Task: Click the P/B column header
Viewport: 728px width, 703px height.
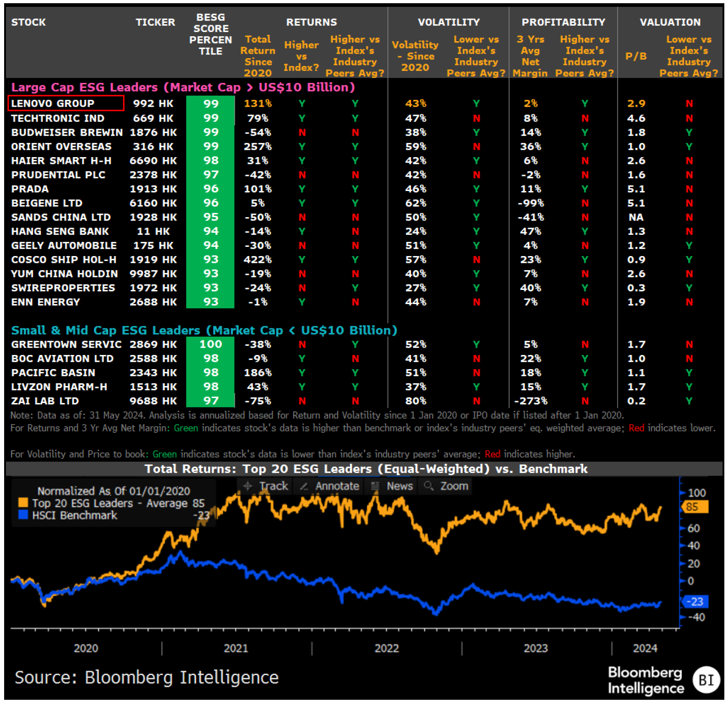Action: (635, 56)
